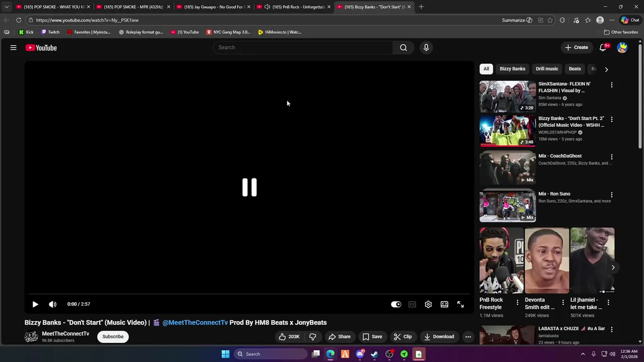Save the video to a playlist
The height and width of the screenshot is (362, 644).
click(372, 337)
